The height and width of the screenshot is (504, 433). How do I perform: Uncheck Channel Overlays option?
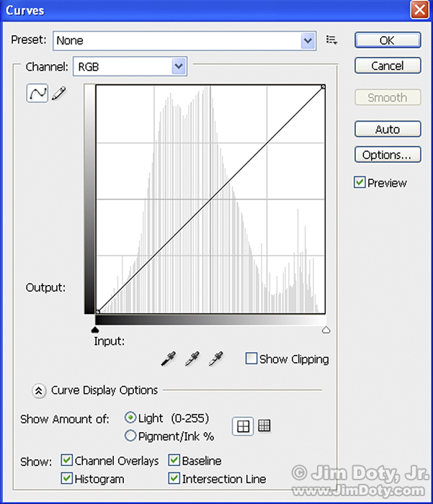pyautogui.click(x=66, y=460)
